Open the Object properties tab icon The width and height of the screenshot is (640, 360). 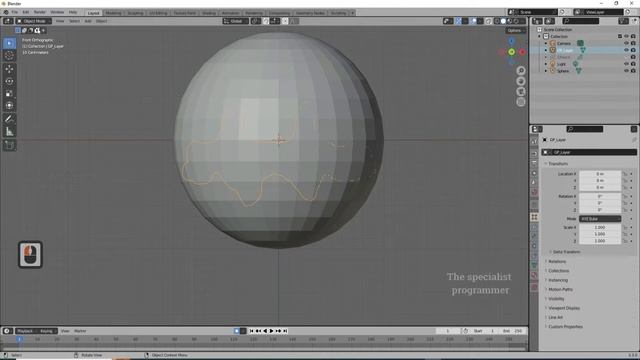(x=534, y=217)
